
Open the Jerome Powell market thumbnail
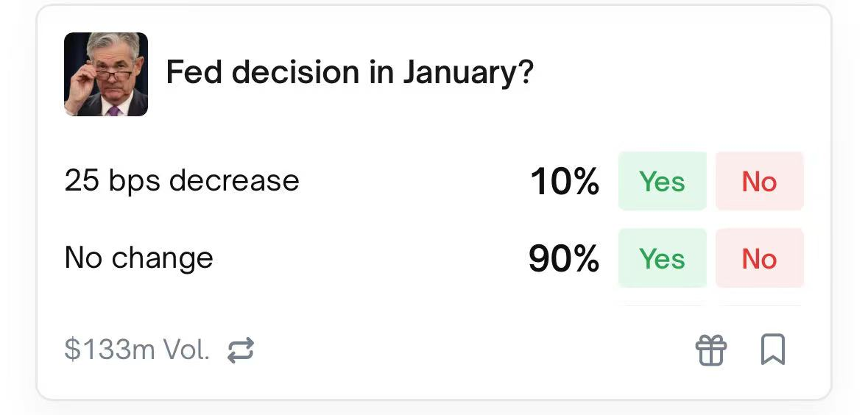(x=106, y=74)
